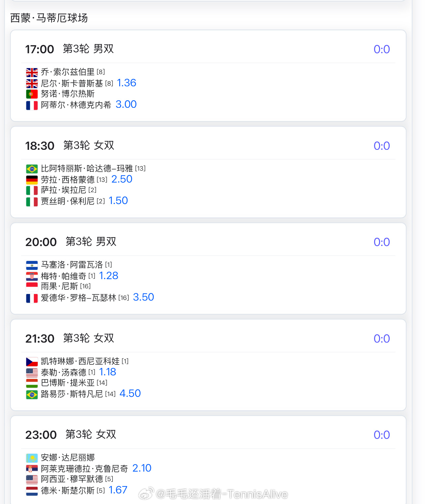Click the Kazakhstan flag beside 安娜·达尼丽娜
Screen dimensions: 427x504
(32, 458)
